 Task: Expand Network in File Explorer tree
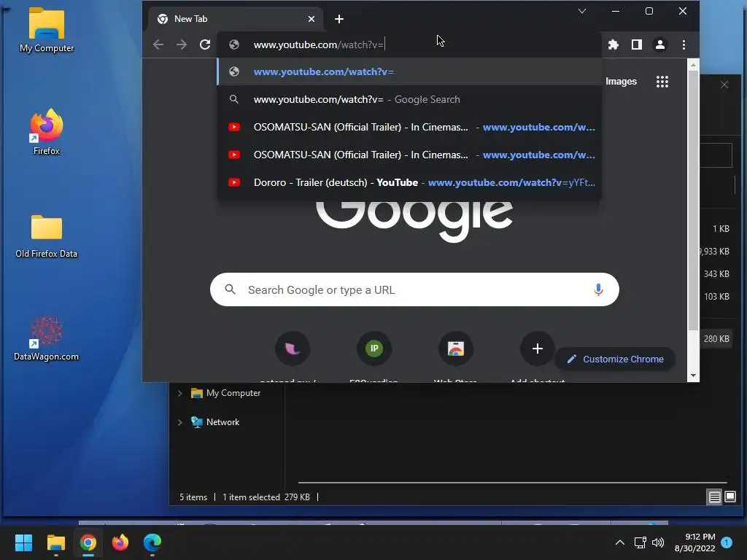pyautogui.click(x=180, y=422)
